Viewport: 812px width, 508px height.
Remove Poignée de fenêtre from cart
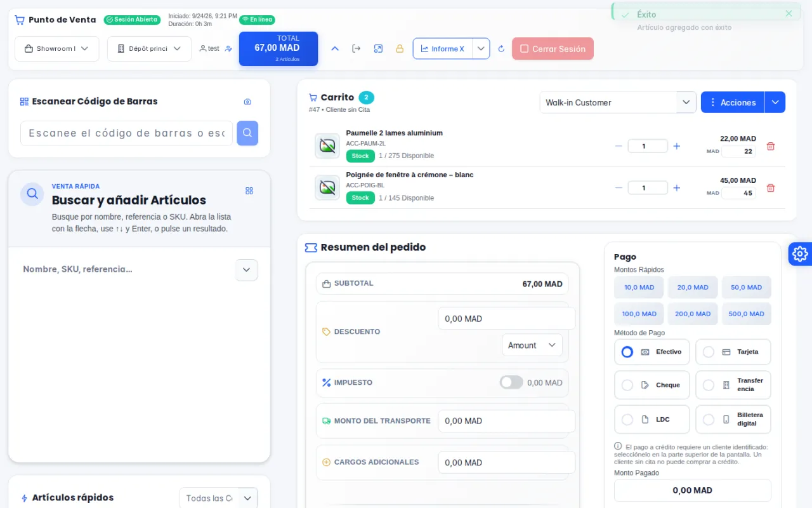771,188
